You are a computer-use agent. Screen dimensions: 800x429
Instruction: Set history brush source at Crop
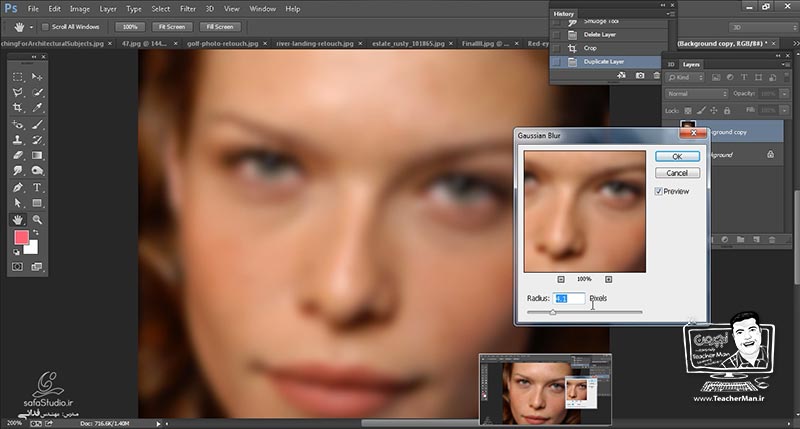(556, 48)
